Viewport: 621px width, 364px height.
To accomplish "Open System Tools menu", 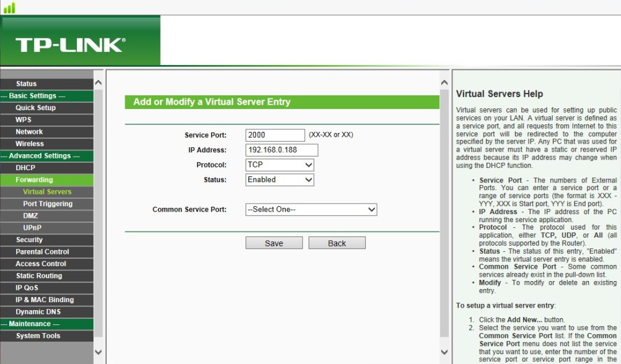I will tap(46, 336).
